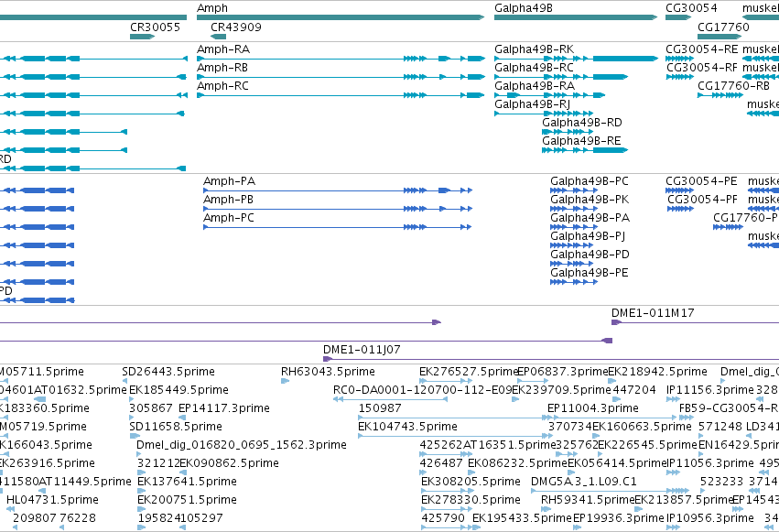779x532 pixels.
Task: Select the Galpha49B gene span glyph
Action: [576, 17]
